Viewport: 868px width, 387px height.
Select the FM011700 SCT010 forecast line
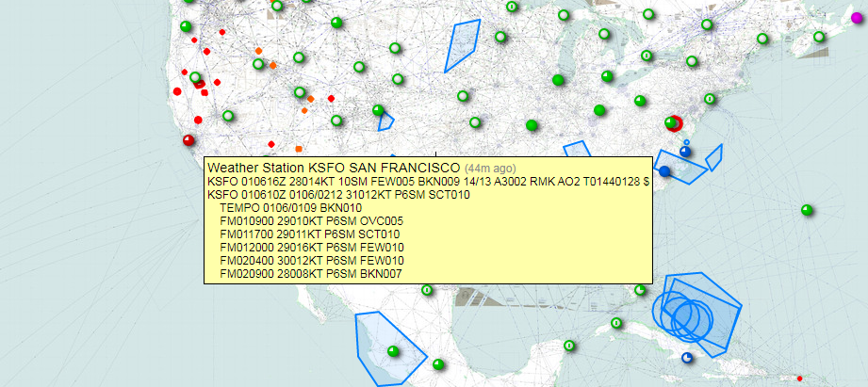[x=310, y=234]
